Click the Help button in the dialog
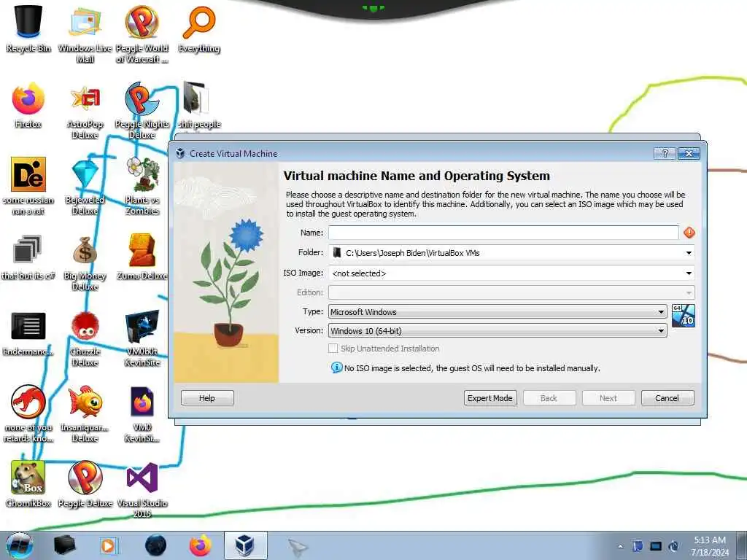Screen dimensions: 747x560 pyautogui.click(x=207, y=398)
